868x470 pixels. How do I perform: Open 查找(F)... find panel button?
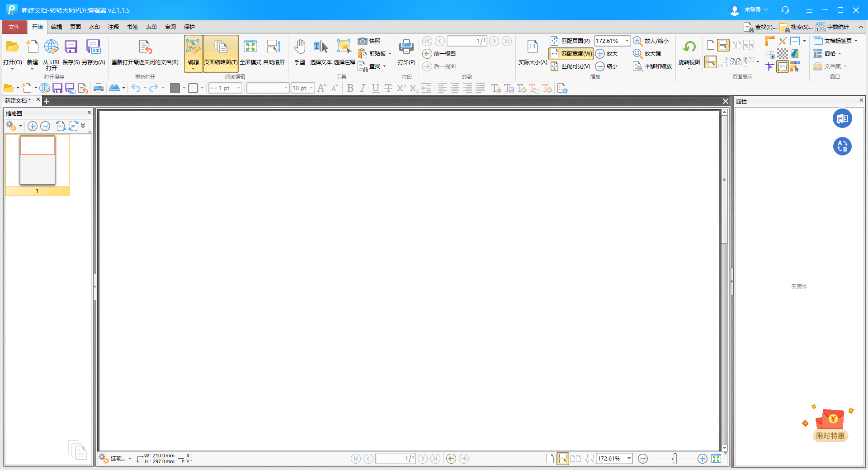coord(760,27)
